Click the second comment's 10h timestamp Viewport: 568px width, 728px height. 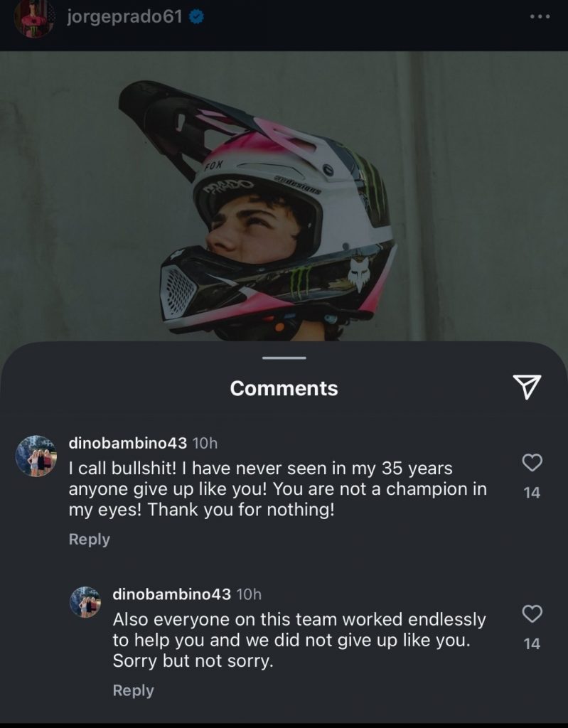click(x=249, y=594)
